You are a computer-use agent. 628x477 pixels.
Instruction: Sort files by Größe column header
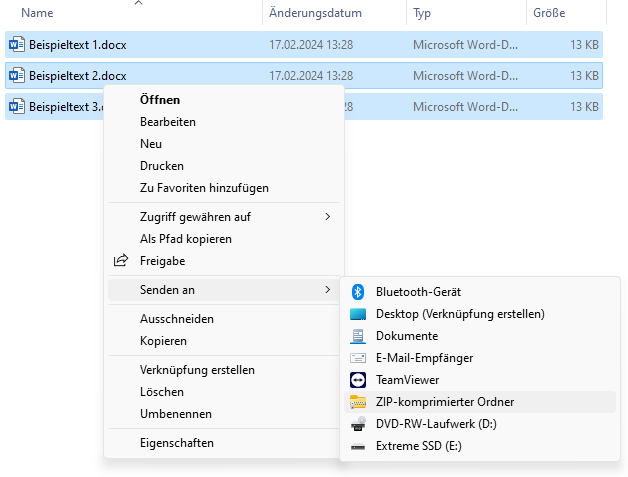(549, 13)
